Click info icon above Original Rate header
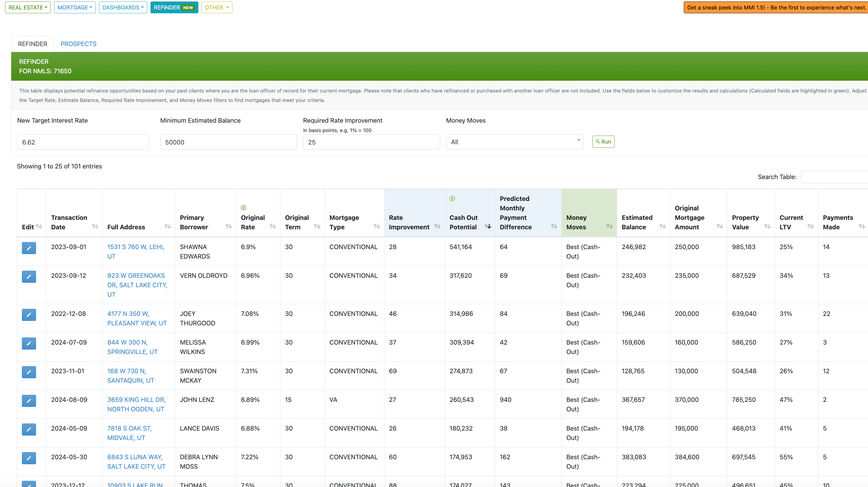Viewport: 868px width, 487px height. click(x=244, y=208)
